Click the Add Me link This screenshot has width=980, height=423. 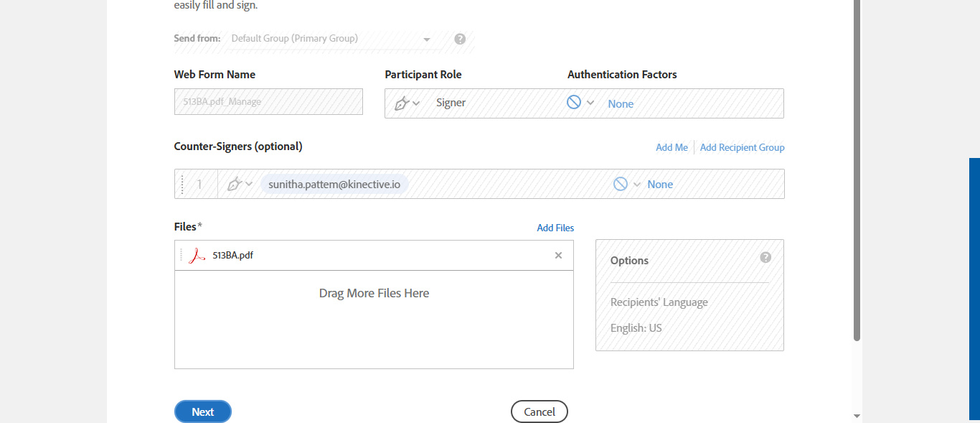click(x=672, y=147)
